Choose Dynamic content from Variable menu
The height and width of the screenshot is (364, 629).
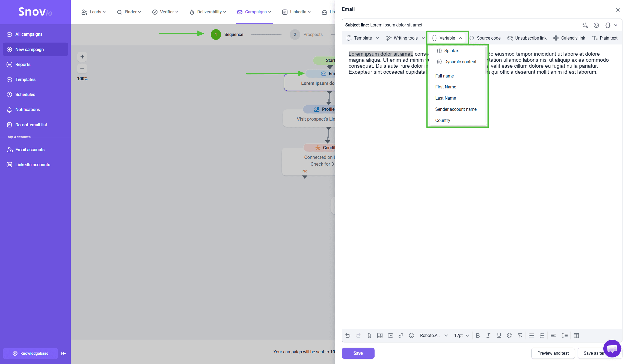point(460,62)
